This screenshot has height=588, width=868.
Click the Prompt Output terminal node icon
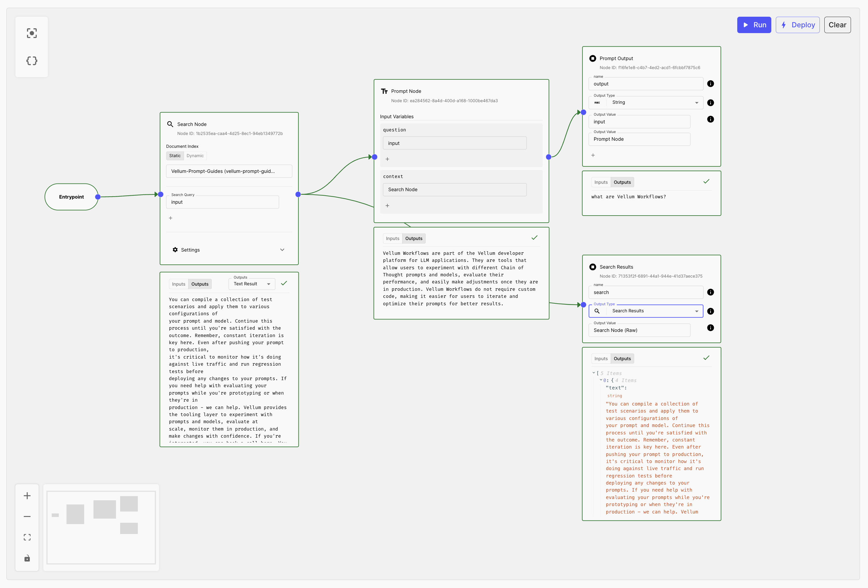(x=593, y=58)
